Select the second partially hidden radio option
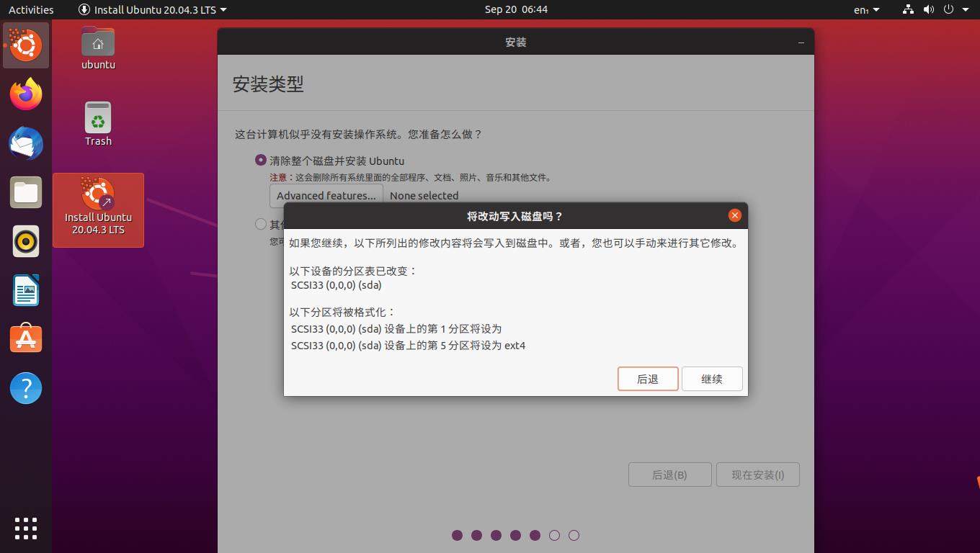The height and width of the screenshot is (553, 980). 261,224
